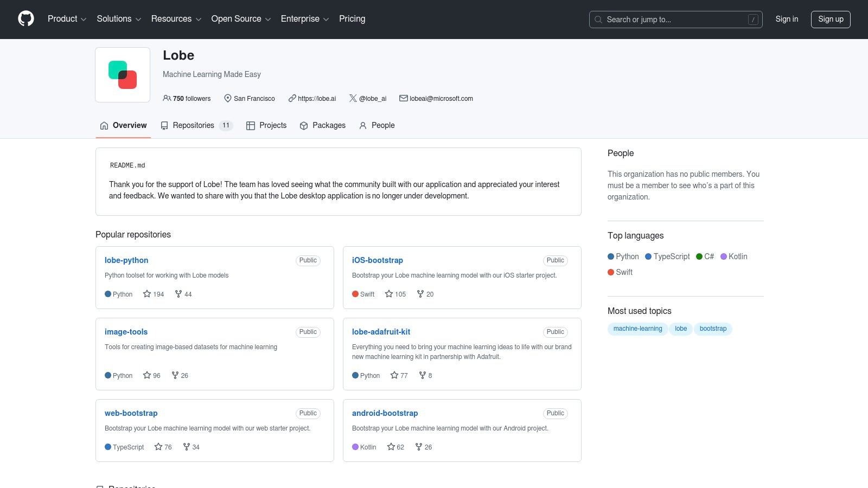Click the fork icon on web-bootstrap

187,447
